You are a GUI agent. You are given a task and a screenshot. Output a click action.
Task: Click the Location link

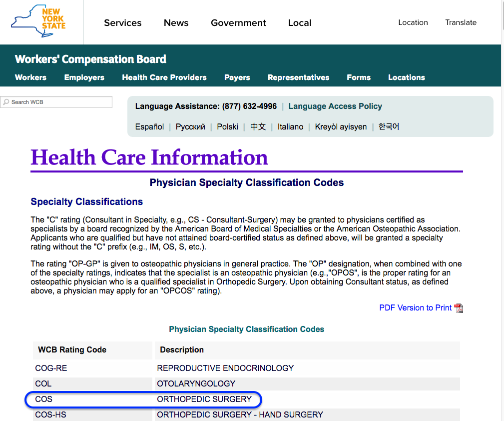tap(413, 22)
